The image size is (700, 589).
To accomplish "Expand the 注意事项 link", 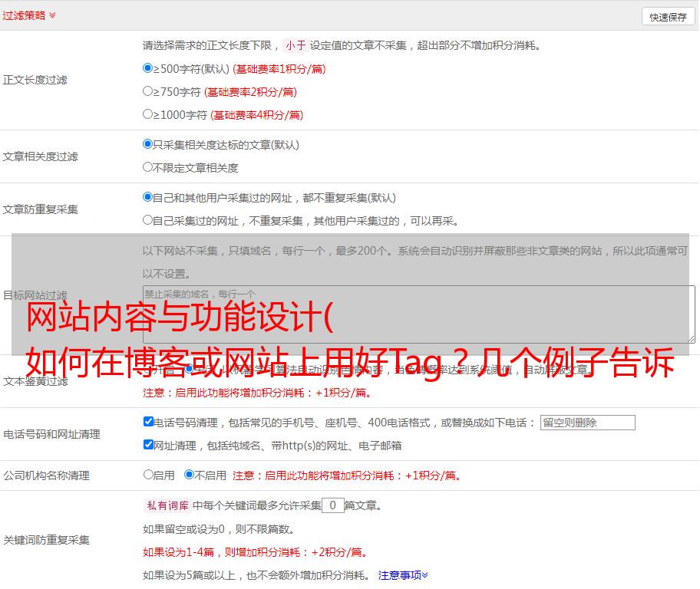I will 403,576.
